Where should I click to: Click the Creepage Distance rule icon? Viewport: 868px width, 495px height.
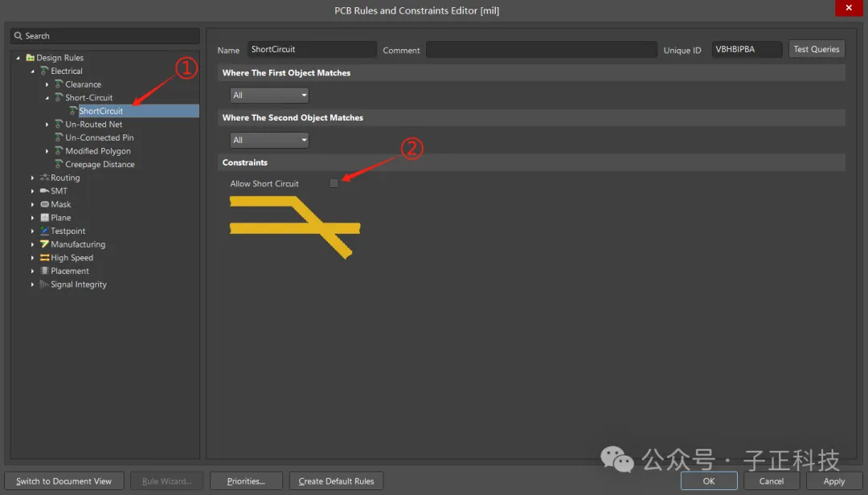tap(59, 164)
